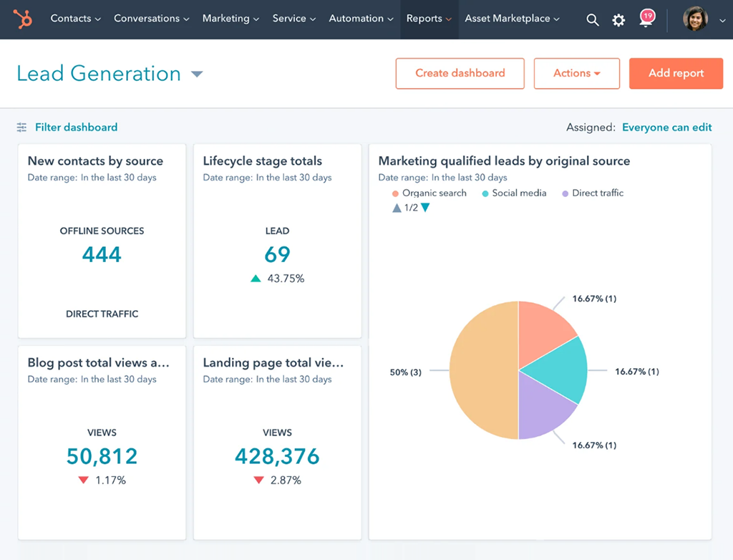Click the 50% (3) pie label
The width and height of the screenshot is (733, 560).
click(x=405, y=372)
